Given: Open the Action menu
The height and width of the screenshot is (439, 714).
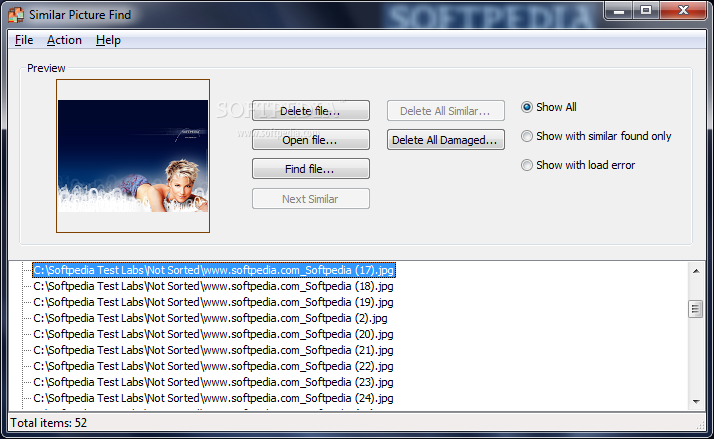Looking at the screenshot, I should pyautogui.click(x=64, y=40).
